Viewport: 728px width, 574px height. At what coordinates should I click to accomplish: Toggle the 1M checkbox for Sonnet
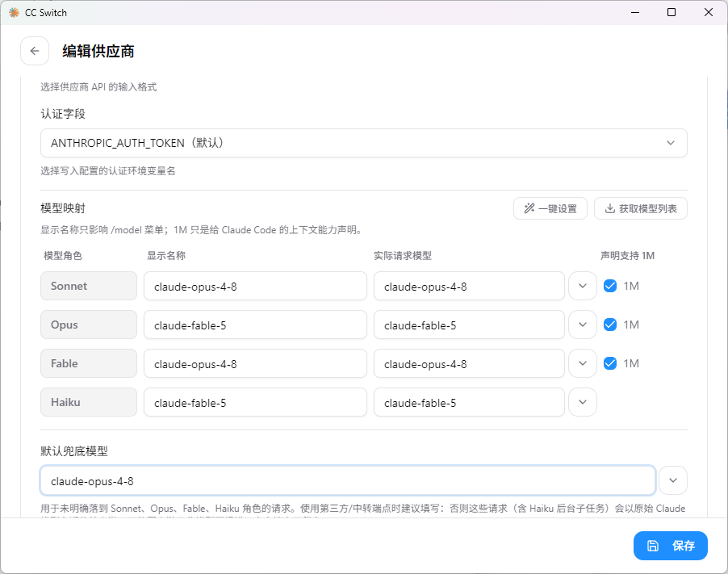610,286
